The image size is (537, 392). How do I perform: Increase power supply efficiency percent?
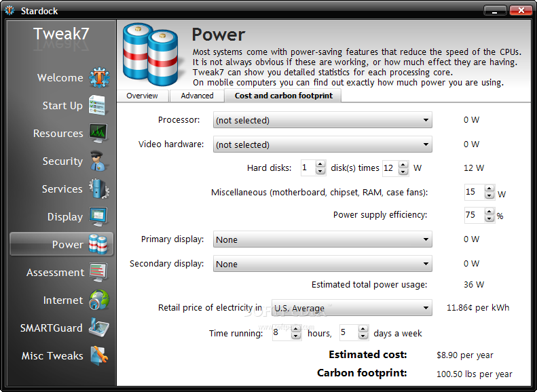point(489,212)
